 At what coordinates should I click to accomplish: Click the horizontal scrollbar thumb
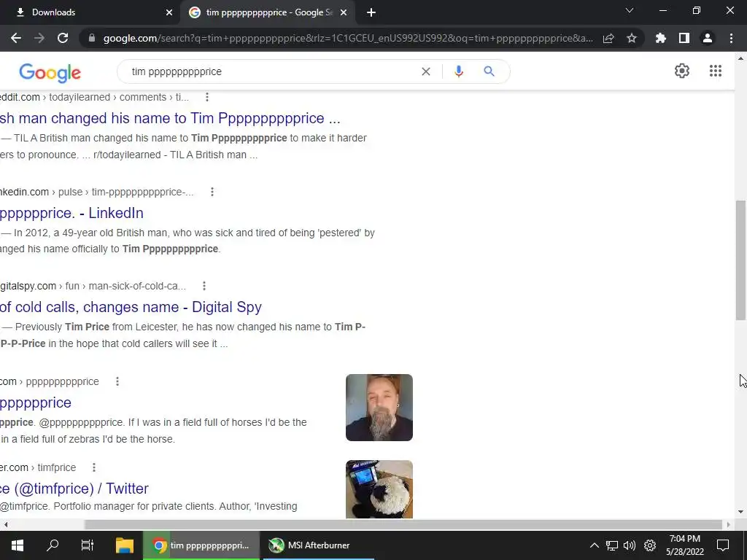click(403, 525)
